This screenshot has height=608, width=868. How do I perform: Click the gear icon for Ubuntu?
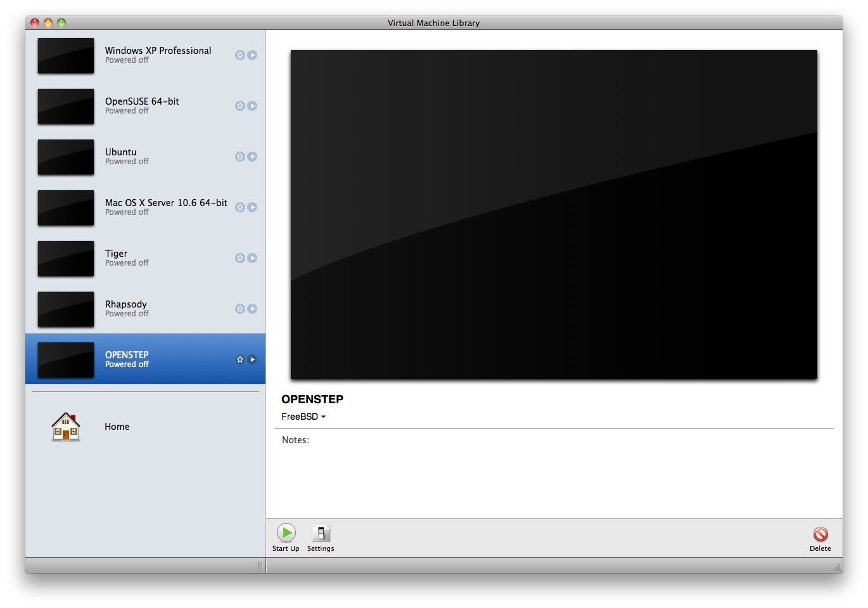(x=240, y=157)
